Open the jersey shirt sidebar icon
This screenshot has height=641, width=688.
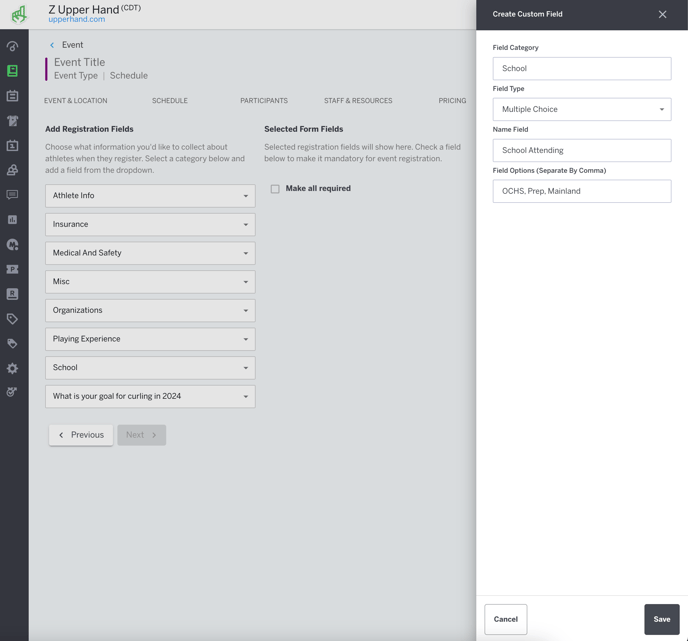point(12,121)
